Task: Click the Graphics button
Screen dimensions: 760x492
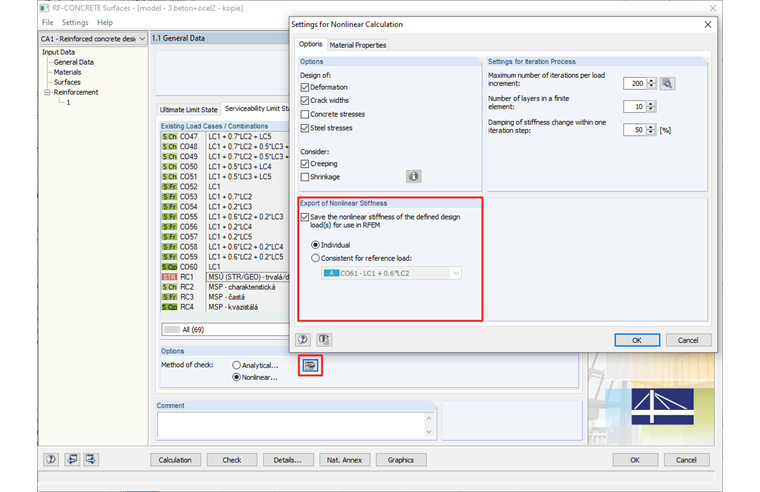Action: pos(401,460)
